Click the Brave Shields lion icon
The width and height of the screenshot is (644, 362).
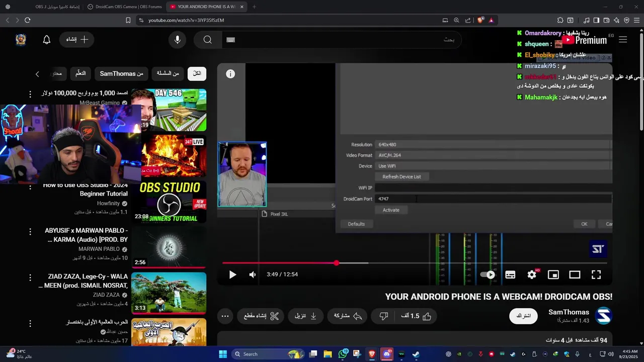(480, 20)
